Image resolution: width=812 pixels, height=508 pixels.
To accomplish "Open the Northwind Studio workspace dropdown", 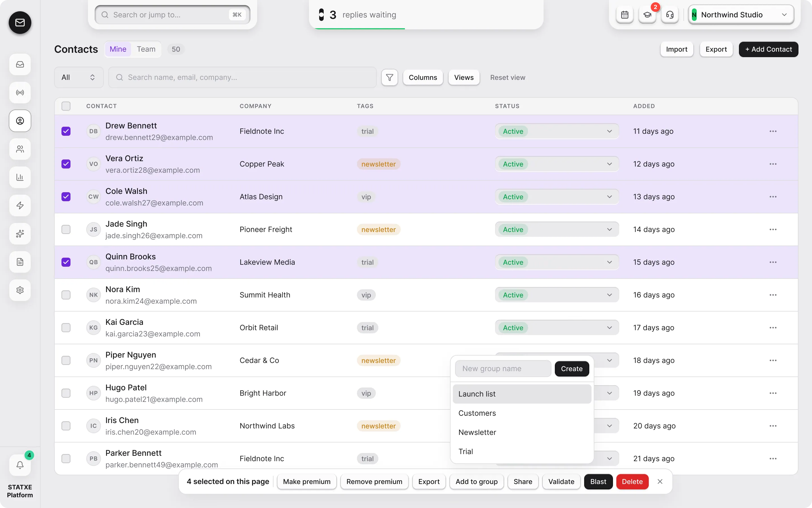I will 741,15.
